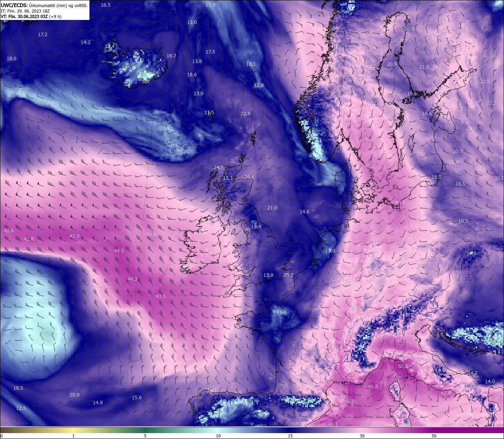Click the colorbar label '5'
504x439 pixels.
pos(145,436)
